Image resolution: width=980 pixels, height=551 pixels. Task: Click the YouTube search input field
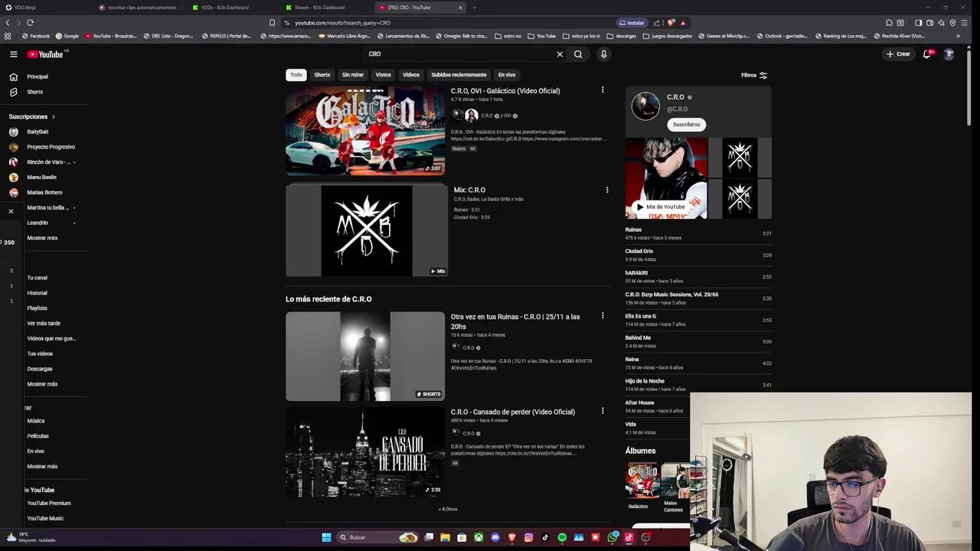459,54
